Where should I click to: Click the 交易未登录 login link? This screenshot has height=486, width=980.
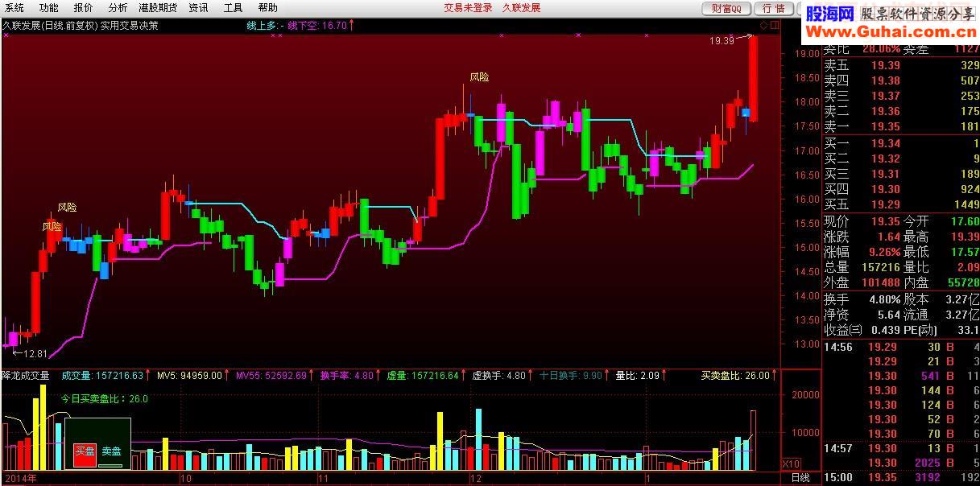468,8
